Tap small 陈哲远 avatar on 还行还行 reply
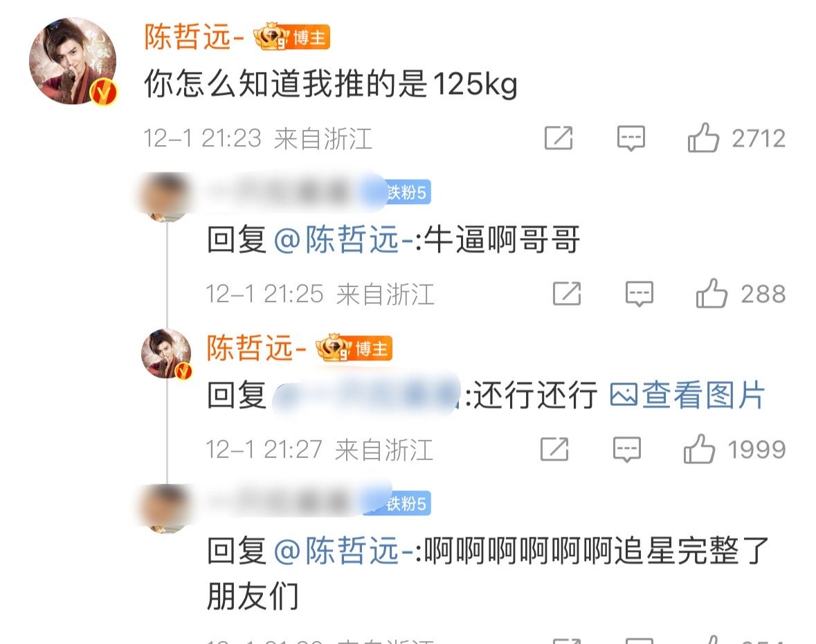This screenshot has width=816, height=644. pos(167,353)
